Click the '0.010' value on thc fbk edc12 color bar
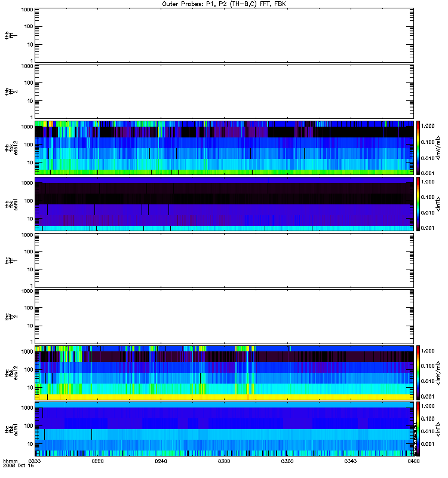Screen dimensions: 448x478 [x=428, y=381]
